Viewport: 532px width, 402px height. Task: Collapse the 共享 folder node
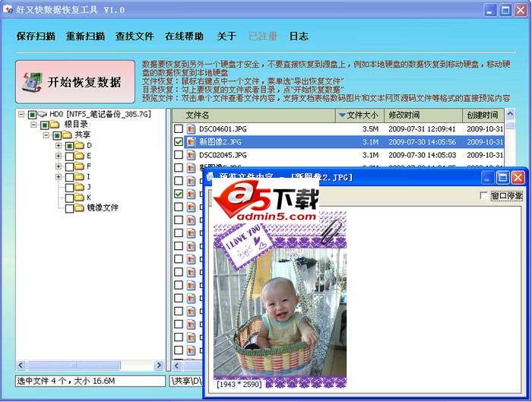[46, 135]
